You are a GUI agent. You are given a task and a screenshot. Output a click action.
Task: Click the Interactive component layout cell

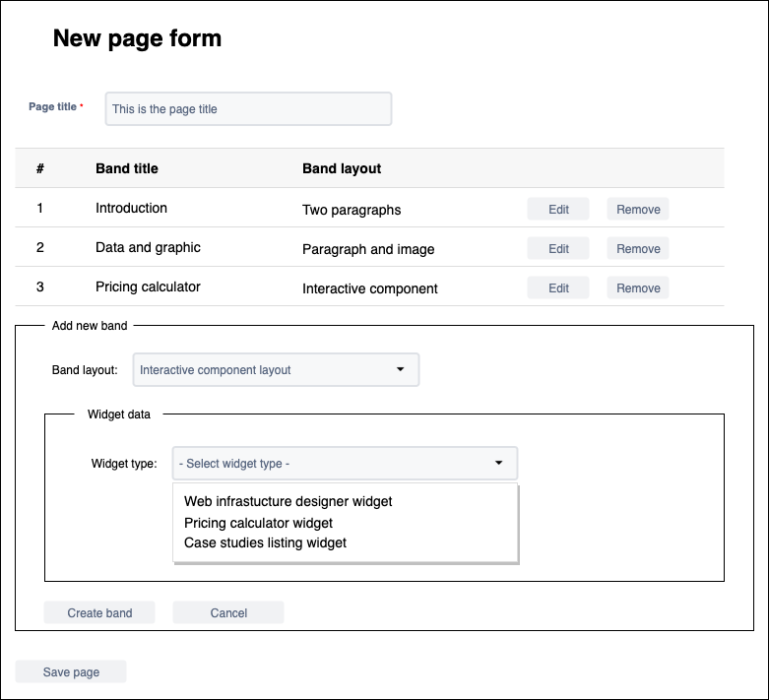point(370,288)
